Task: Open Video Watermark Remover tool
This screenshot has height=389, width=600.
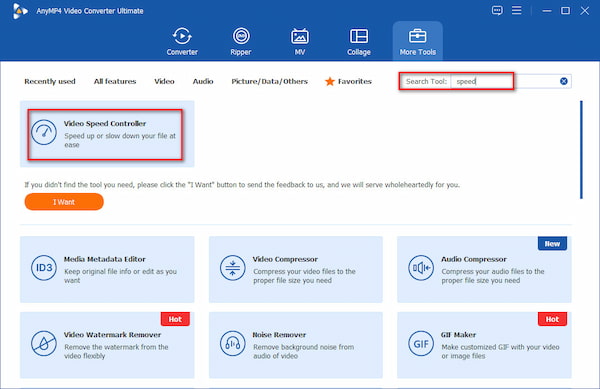Action: pos(107,345)
